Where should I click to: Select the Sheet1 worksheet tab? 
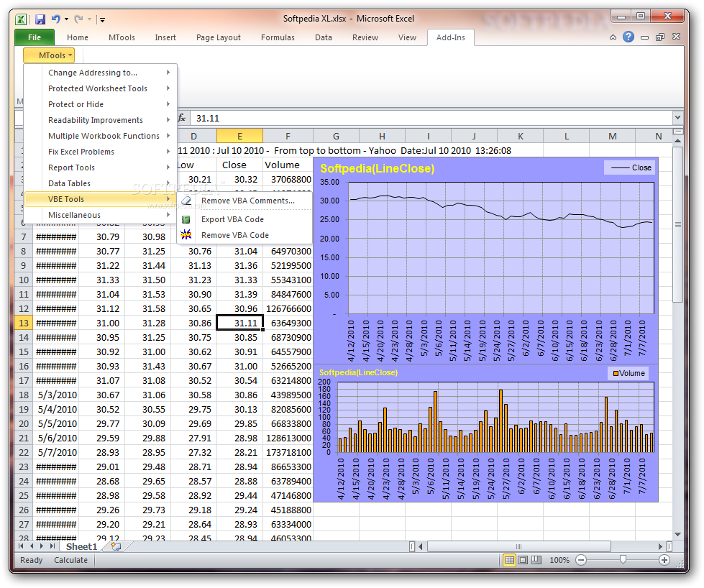[x=81, y=546]
